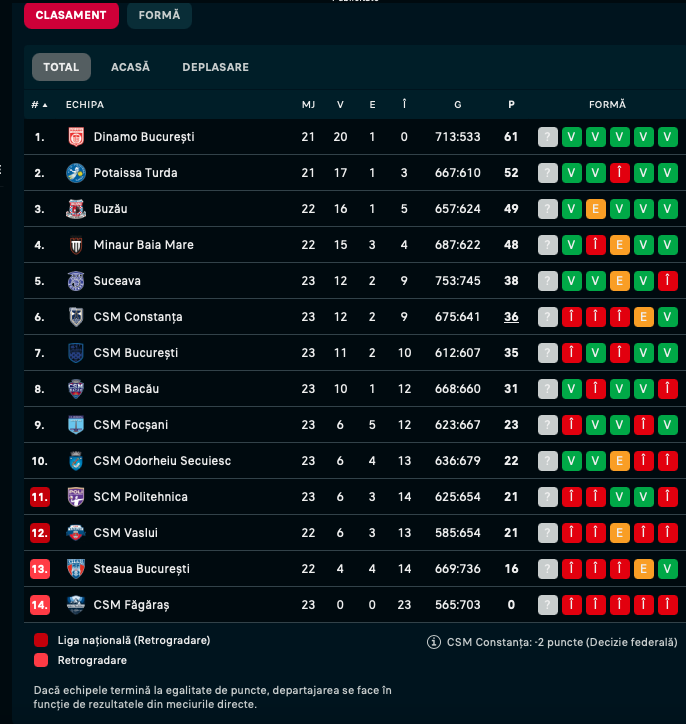Toggle the DEPLASARE standings filter
The height and width of the screenshot is (724, 686).
point(216,67)
